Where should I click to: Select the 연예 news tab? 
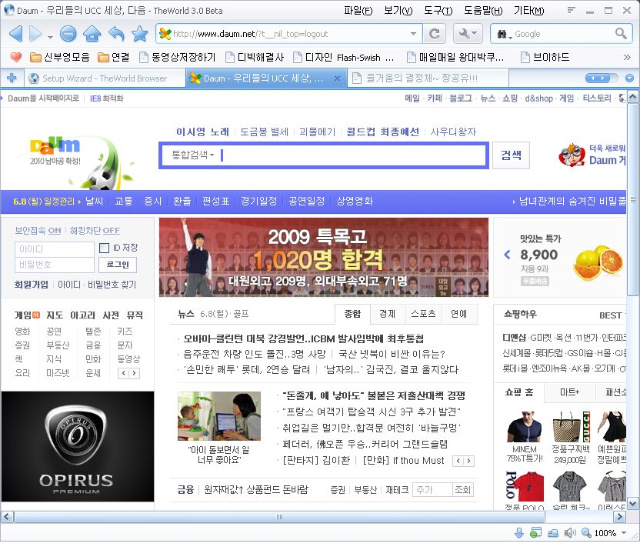pos(459,314)
